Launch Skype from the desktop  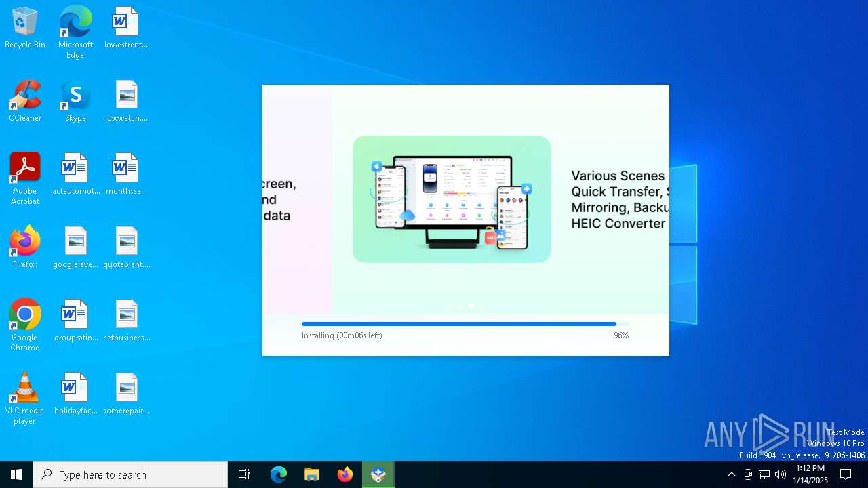(75, 102)
